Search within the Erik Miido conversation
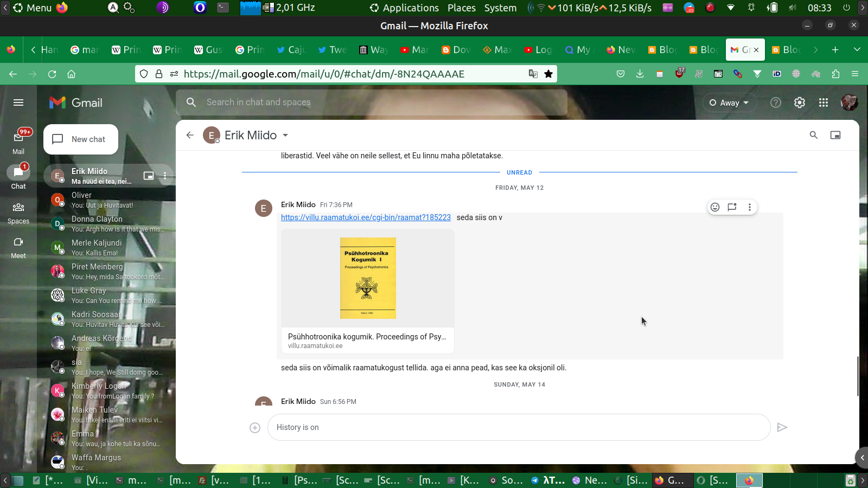Viewport: 868px width, 488px height. [813, 135]
